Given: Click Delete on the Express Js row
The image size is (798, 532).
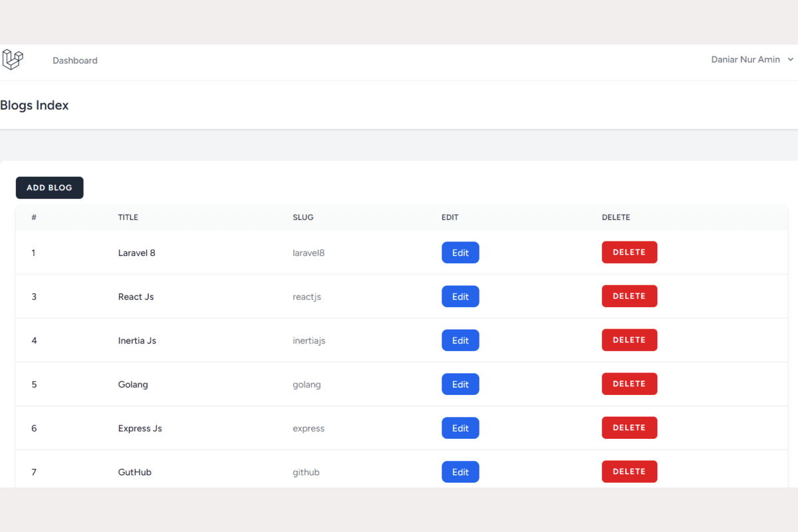Looking at the screenshot, I should point(629,428).
